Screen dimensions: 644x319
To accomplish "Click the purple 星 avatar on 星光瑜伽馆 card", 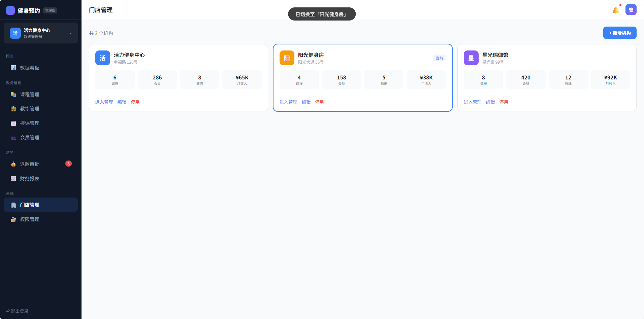I will tap(471, 58).
